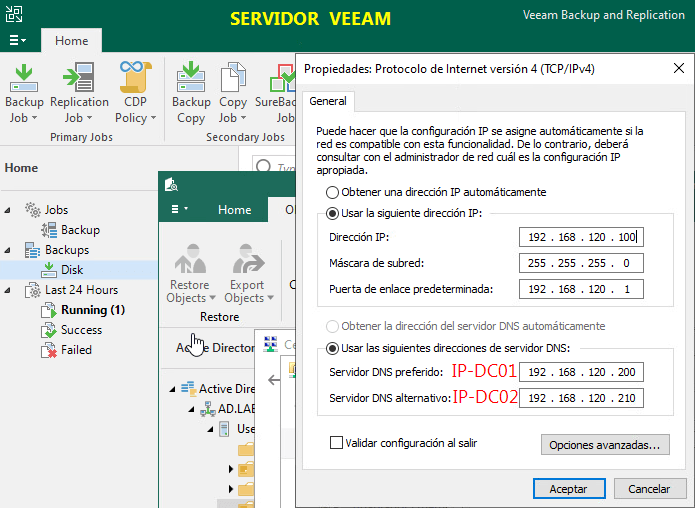Select the General tab in properties dialog
Screen dimensions: 695x508
click(328, 101)
